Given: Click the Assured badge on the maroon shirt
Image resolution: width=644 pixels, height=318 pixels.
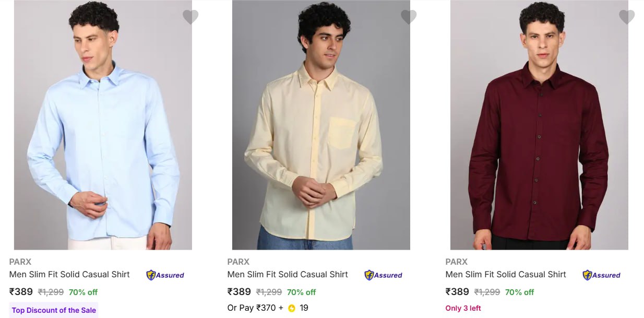Looking at the screenshot, I should [x=601, y=275].
